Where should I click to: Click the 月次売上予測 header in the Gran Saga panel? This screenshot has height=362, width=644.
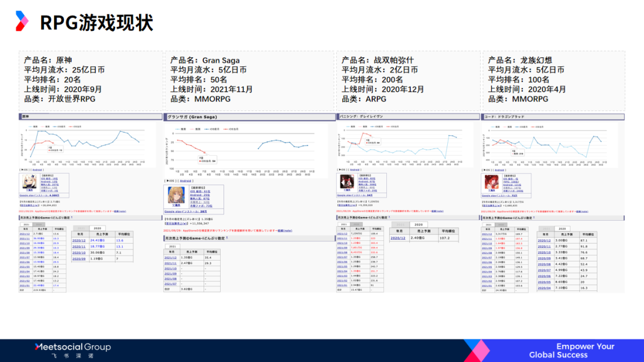click(x=250, y=238)
